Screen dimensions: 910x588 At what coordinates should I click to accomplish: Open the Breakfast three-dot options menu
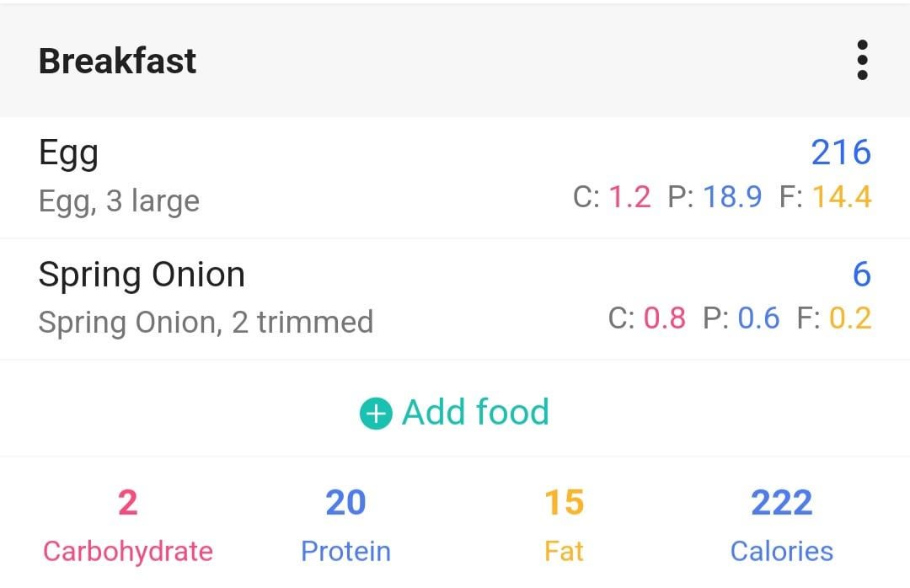863,60
